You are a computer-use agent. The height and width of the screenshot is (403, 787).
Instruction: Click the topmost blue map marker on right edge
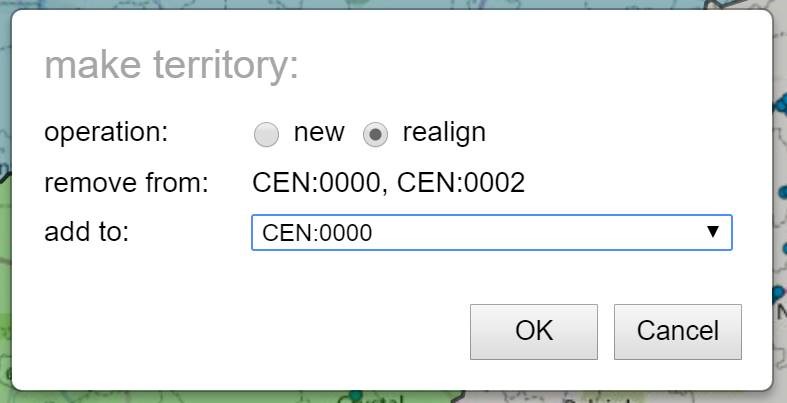781,105
